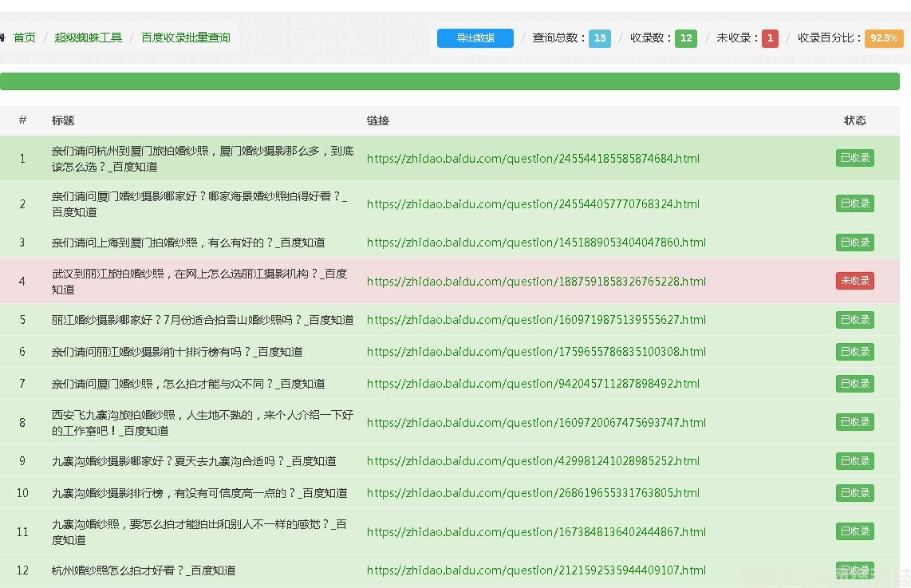Click the 链接 column header
Image resolution: width=911 pixels, height=588 pixels.
tap(377, 120)
